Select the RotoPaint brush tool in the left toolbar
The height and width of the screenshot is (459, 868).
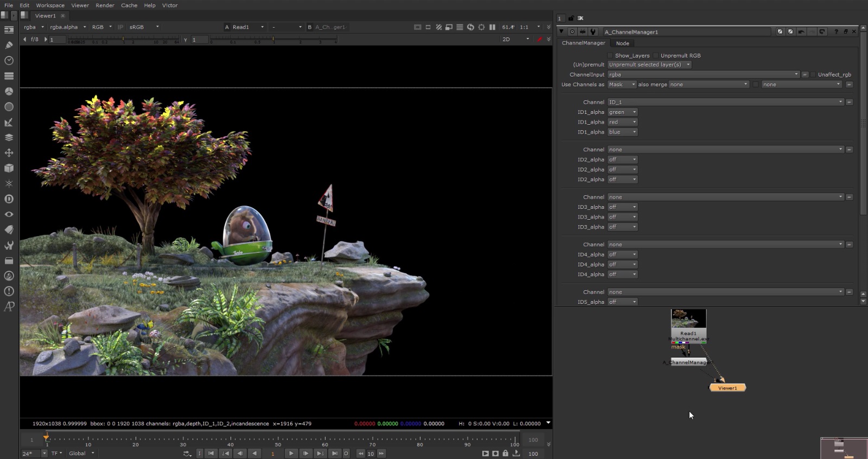[x=9, y=45]
